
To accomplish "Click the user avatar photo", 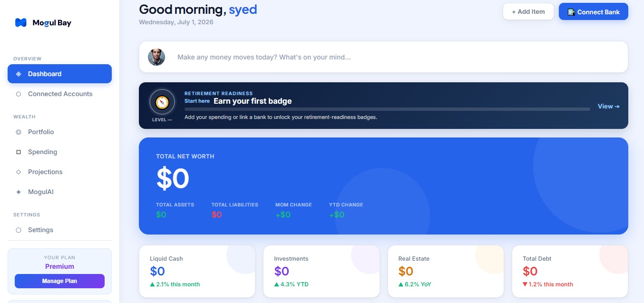I will coord(156,57).
